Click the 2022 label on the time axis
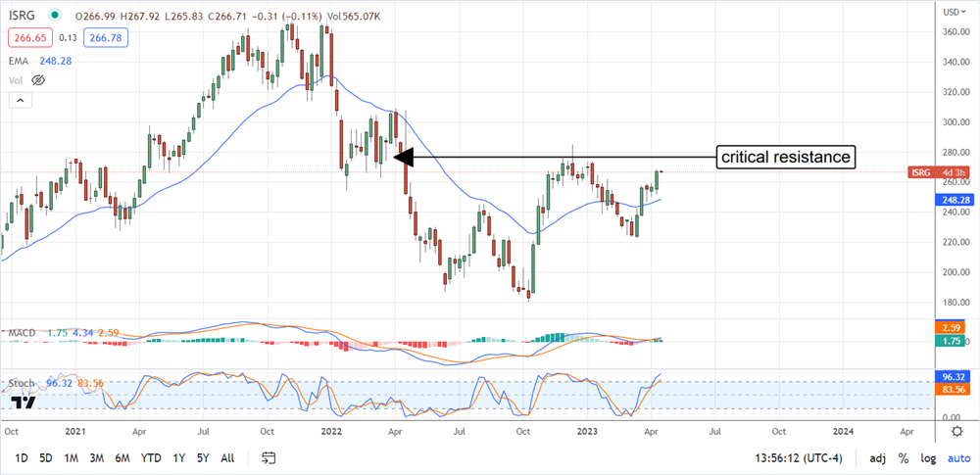The width and height of the screenshot is (980, 475). pyautogui.click(x=331, y=431)
